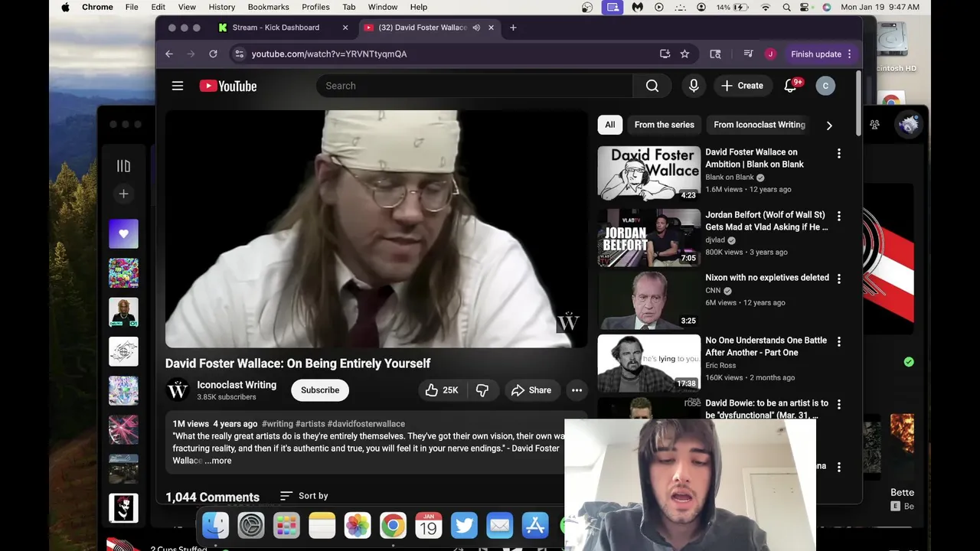Open the YouTube guide hamburger menu

pos(178,86)
